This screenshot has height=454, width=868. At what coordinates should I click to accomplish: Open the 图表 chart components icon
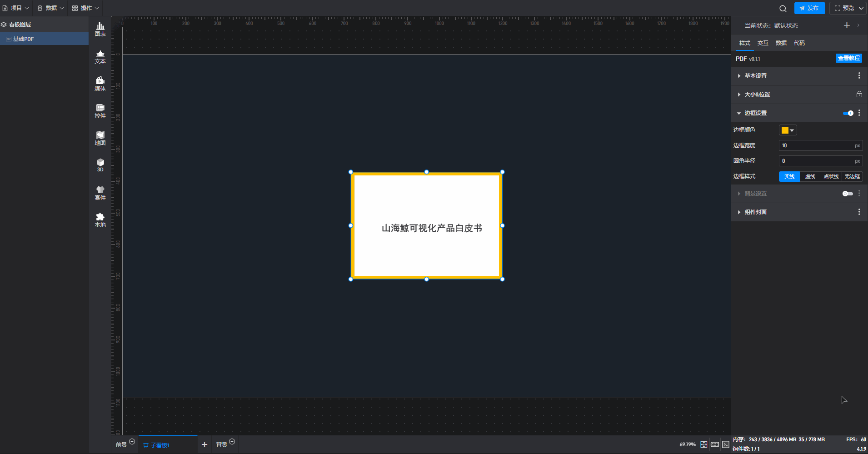point(100,30)
